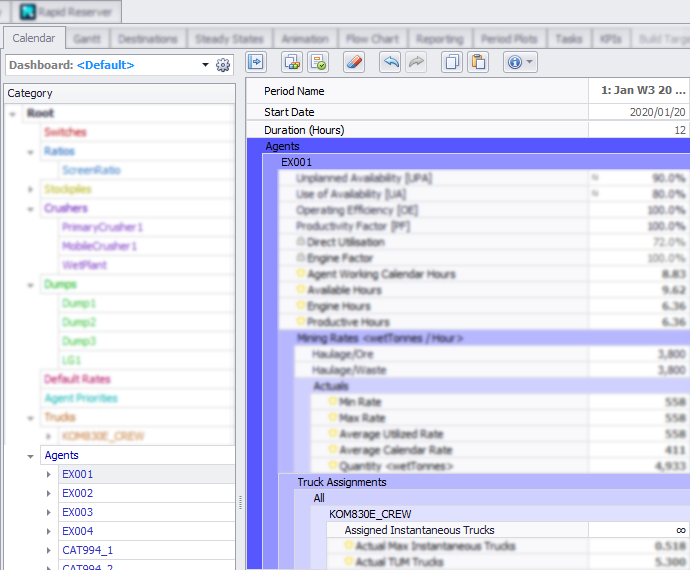This screenshot has width=691, height=570.
Task: Open the blue info icon dropdown
Action: tap(520, 62)
